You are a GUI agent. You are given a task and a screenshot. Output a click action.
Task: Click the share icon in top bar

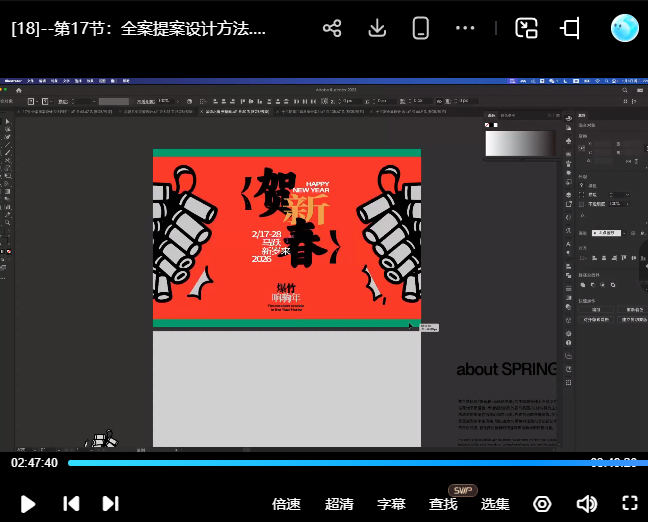pyautogui.click(x=332, y=28)
